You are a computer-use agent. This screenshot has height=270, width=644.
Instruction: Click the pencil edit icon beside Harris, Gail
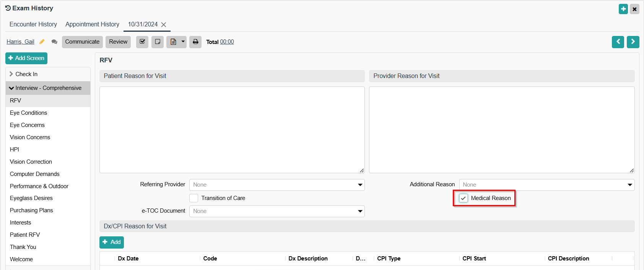pyautogui.click(x=42, y=42)
